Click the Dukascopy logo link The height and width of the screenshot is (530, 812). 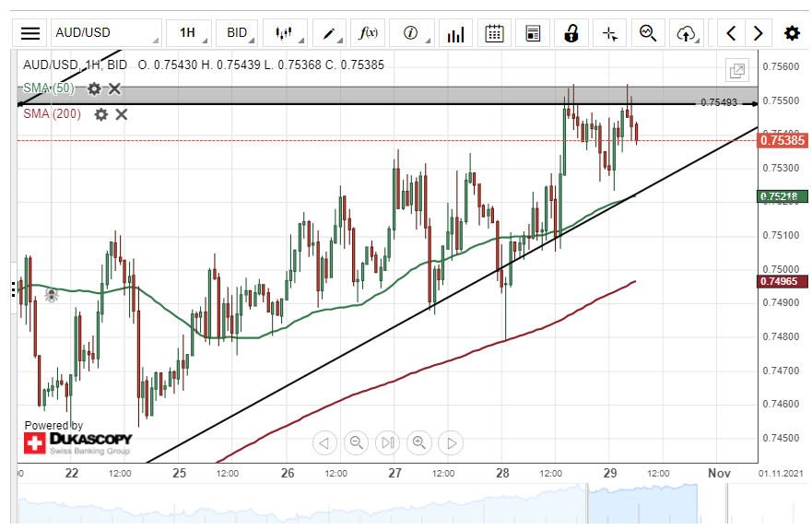coord(78,442)
